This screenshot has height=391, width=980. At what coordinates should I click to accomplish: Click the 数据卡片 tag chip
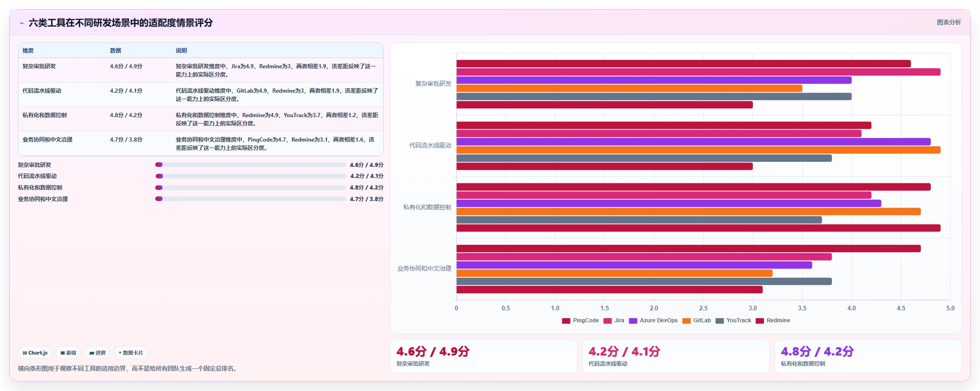click(x=131, y=353)
